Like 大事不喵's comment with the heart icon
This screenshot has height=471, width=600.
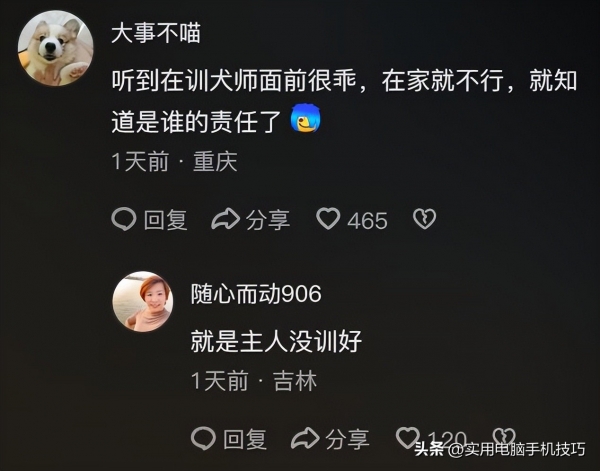[328, 218]
